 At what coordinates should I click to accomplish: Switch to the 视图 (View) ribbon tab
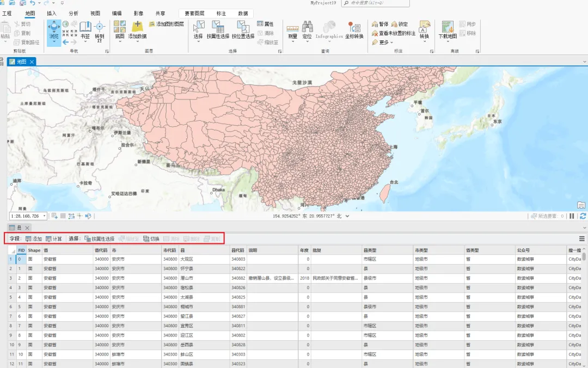[95, 13]
